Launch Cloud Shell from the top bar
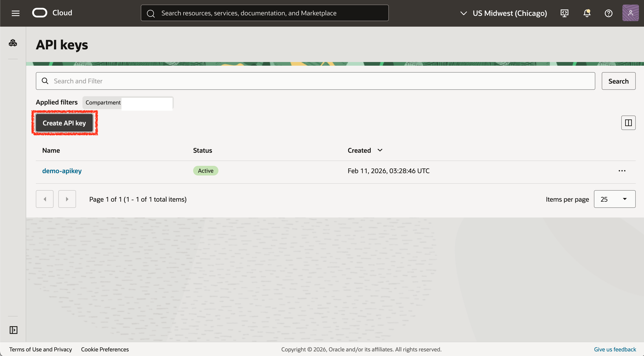The image size is (644, 356). pyautogui.click(x=564, y=13)
